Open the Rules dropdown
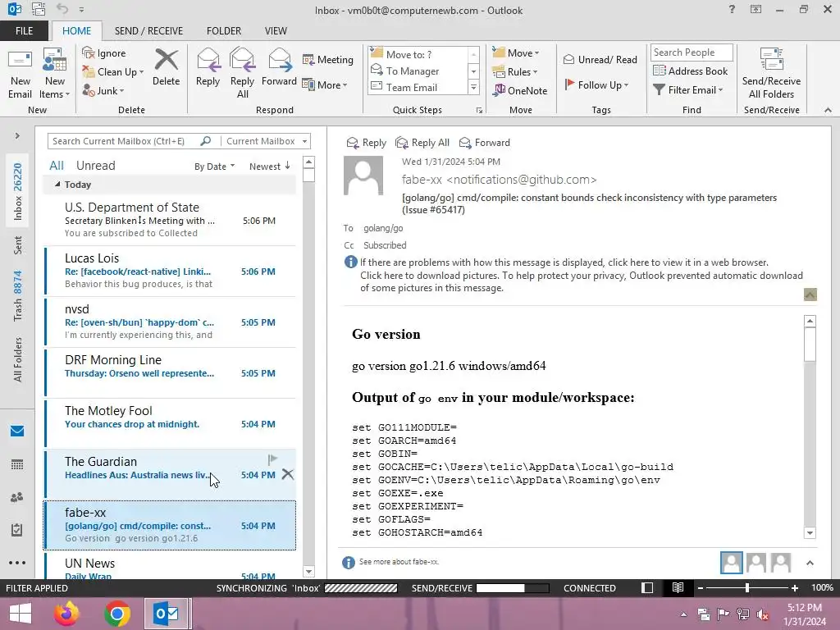This screenshot has height=630, width=840. (515, 72)
